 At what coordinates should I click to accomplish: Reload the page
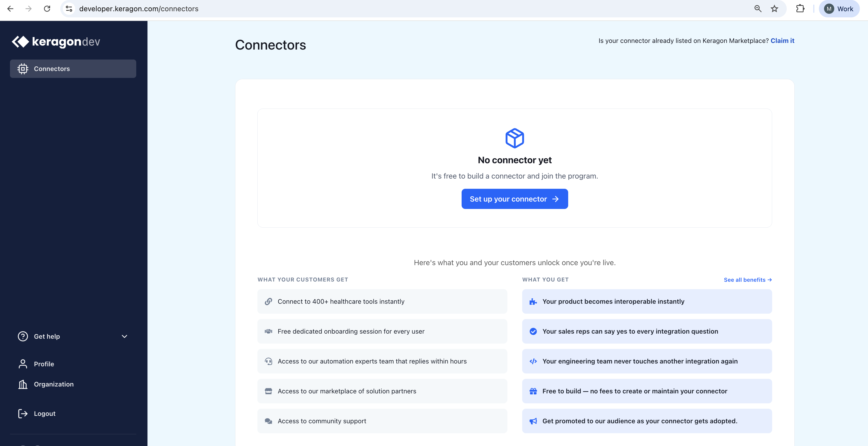coord(47,9)
